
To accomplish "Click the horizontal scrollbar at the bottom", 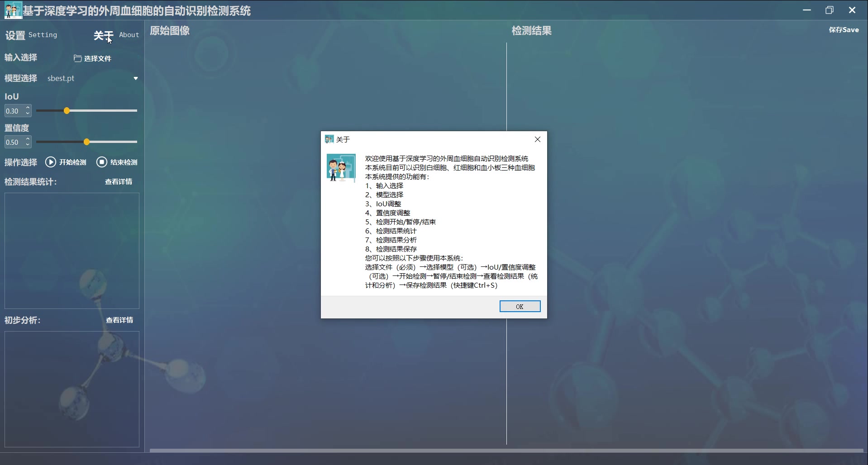I will coord(506,451).
